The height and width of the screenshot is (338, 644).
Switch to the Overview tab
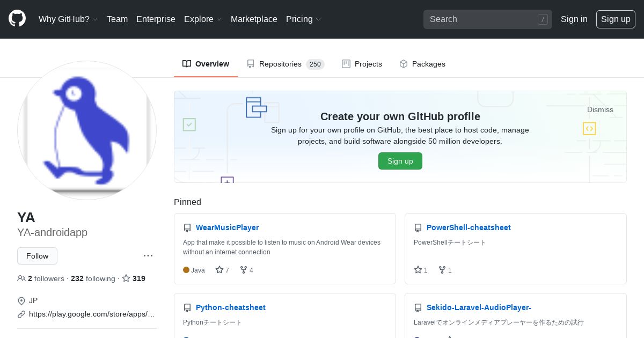pyautogui.click(x=206, y=64)
